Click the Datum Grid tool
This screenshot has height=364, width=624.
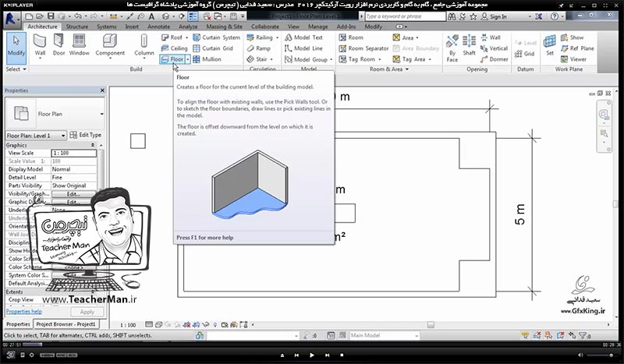pyautogui.click(x=524, y=54)
